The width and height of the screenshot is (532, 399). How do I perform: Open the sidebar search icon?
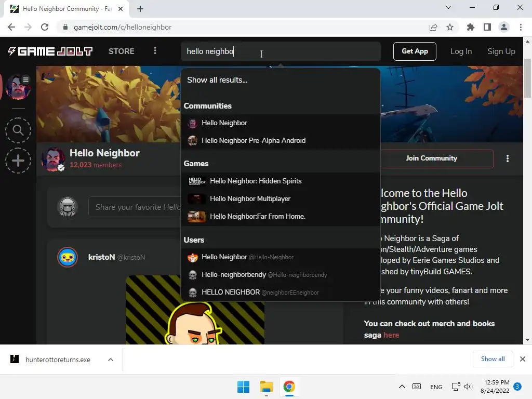tap(18, 130)
